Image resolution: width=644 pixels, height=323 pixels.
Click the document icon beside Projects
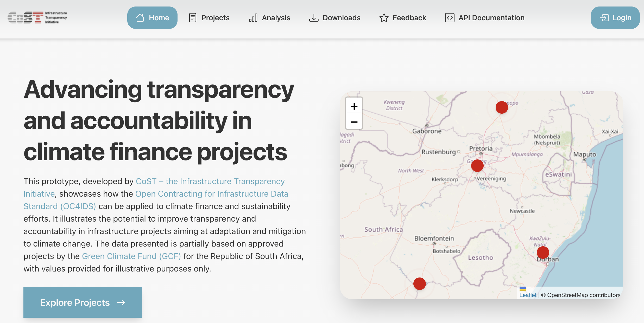[193, 18]
